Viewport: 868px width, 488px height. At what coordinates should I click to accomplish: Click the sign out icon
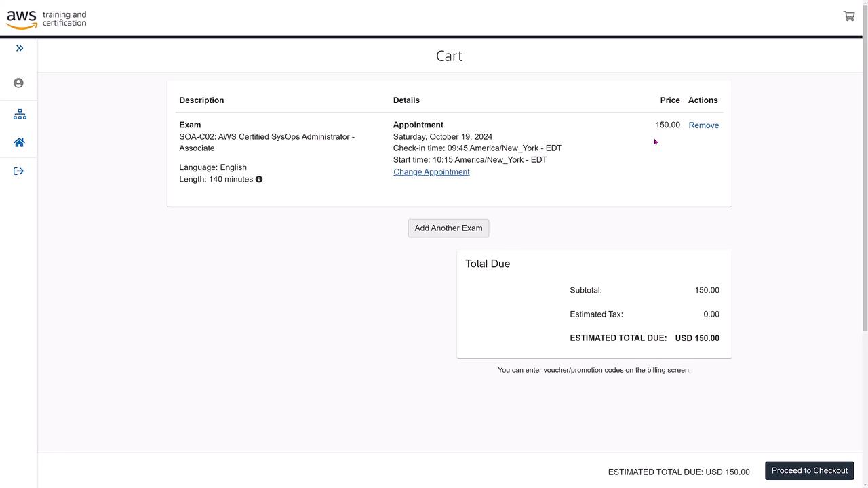pyautogui.click(x=19, y=171)
